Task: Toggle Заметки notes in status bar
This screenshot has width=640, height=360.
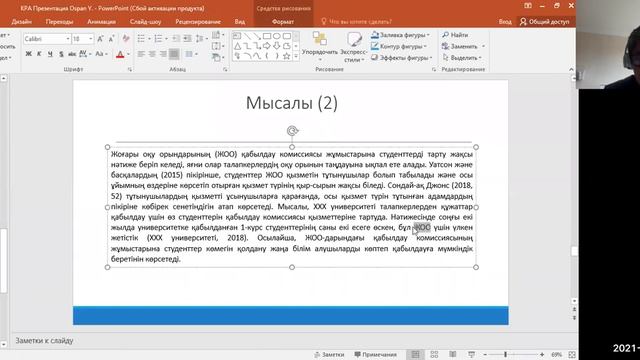Action: point(329,355)
